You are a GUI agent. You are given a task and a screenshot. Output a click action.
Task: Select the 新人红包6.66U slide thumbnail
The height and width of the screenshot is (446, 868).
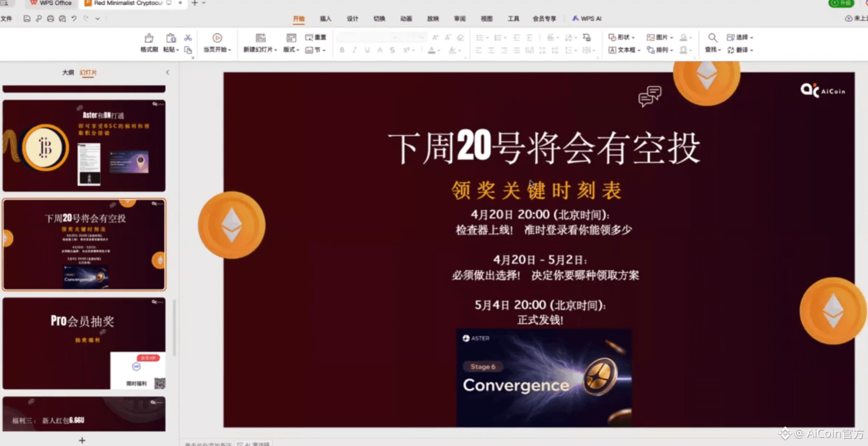pos(84,414)
